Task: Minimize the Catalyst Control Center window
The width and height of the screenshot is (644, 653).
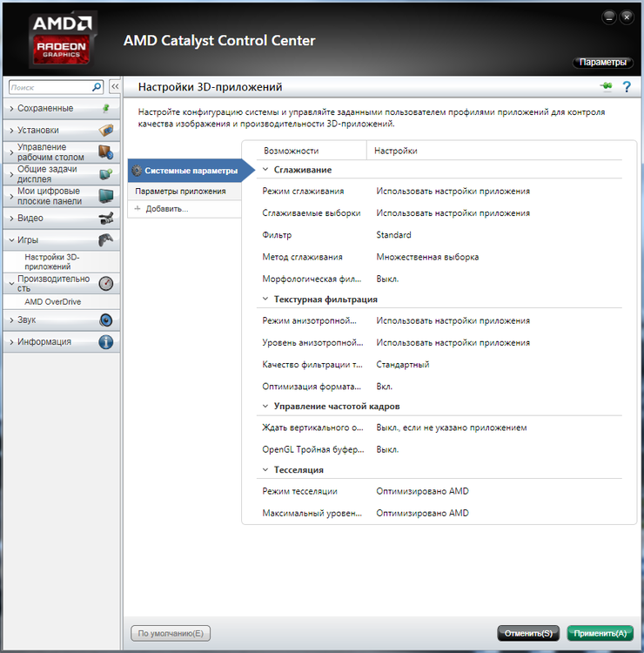Action: tap(609, 17)
